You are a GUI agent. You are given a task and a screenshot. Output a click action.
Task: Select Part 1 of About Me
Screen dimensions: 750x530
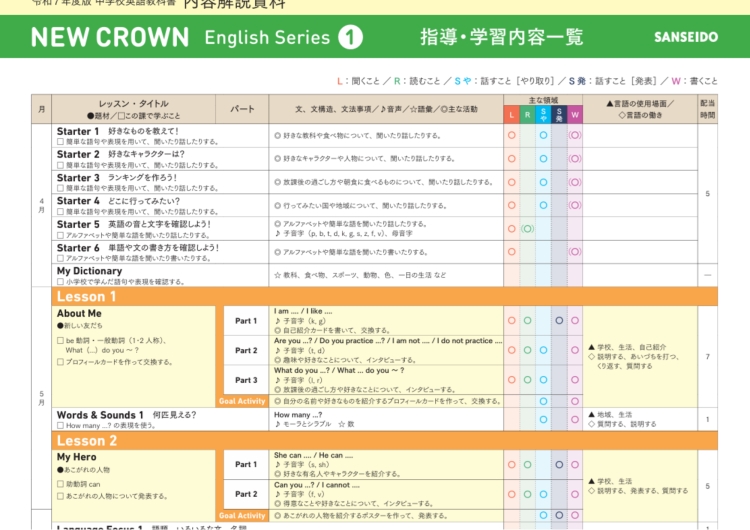[245, 321]
